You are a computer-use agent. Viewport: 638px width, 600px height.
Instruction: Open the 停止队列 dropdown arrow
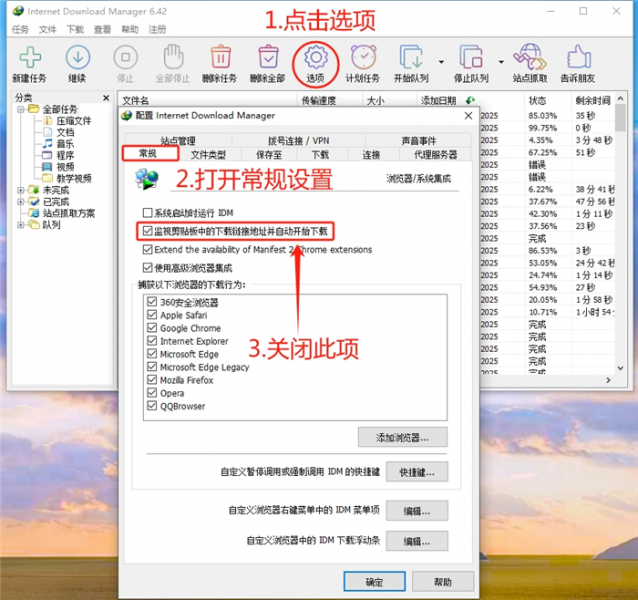[501, 62]
